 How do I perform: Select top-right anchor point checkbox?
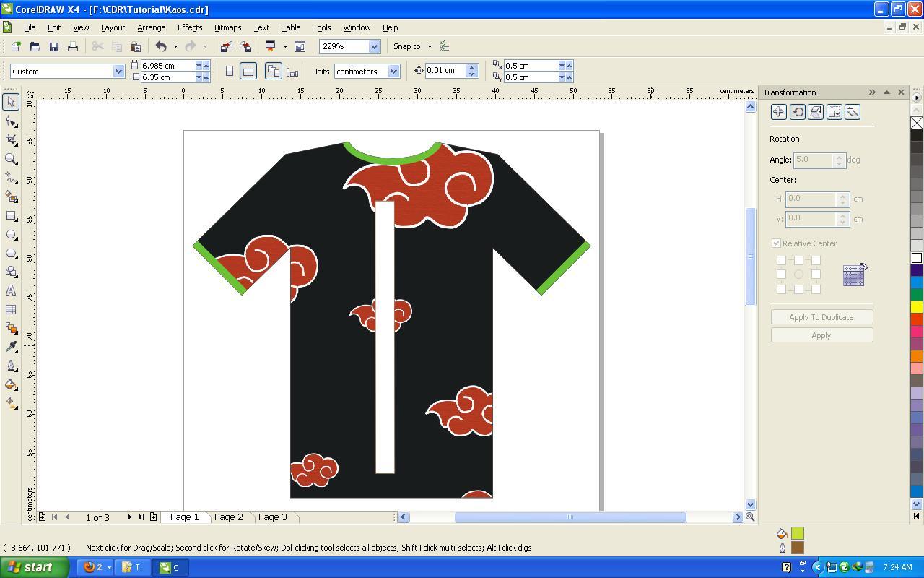click(816, 260)
